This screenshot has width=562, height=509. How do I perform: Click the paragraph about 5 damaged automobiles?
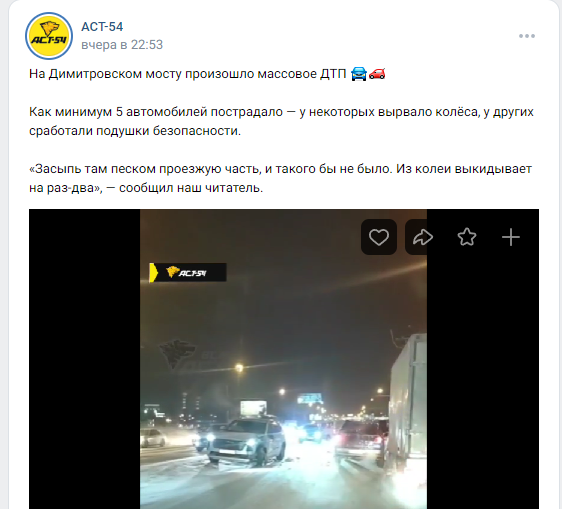click(x=281, y=122)
